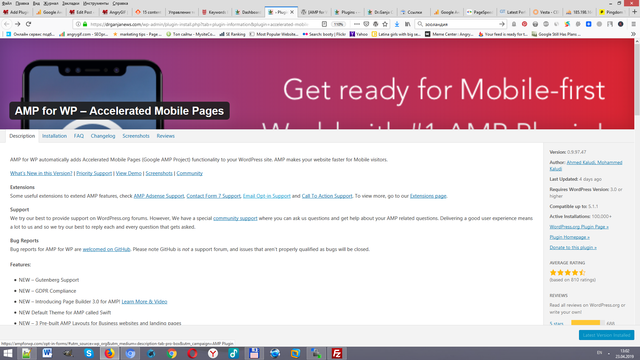Open the welcomed on GitHub link
This screenshot has width=640, height=360.
pyautogui.click(x=106, y=249)
